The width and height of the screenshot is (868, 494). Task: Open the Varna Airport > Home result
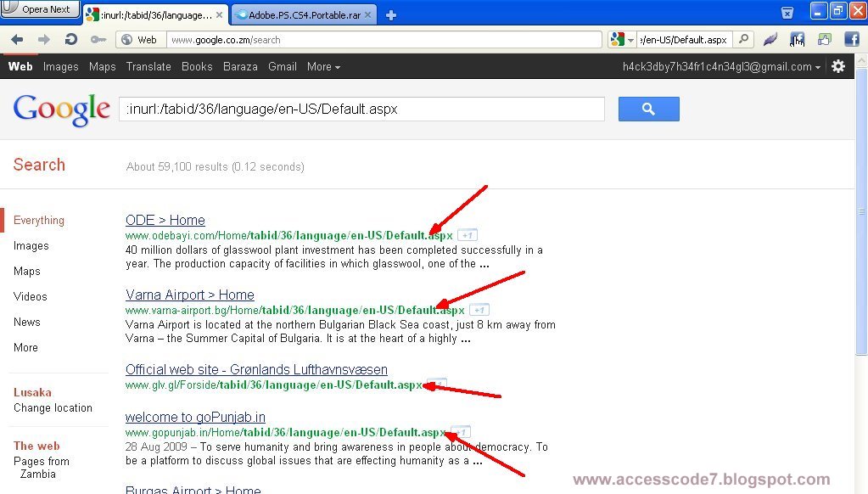click(x=190, y=295)
